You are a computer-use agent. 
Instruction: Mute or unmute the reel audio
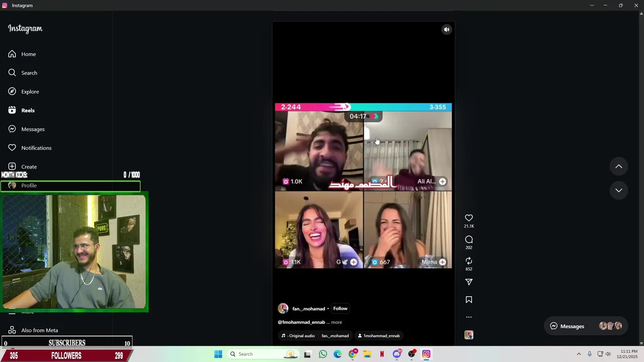pos(446,30)
